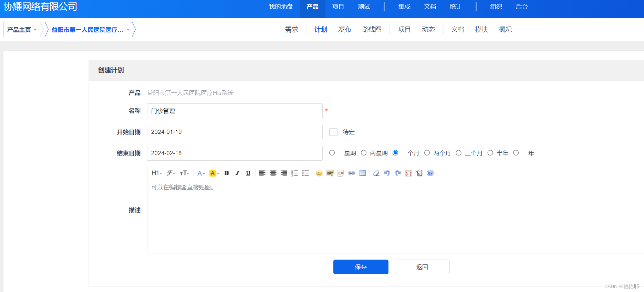644x292 pixels.
Task: Select the 一年 radio option
Action: tap(516, 153)
